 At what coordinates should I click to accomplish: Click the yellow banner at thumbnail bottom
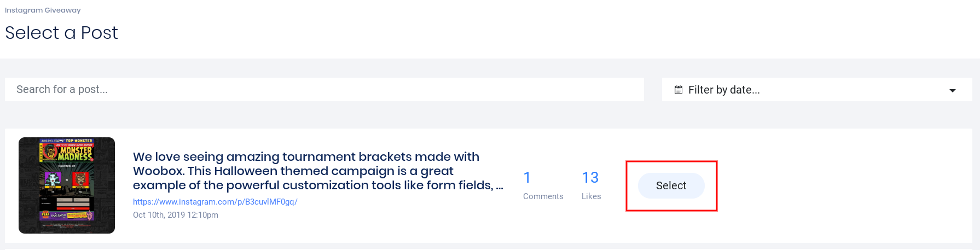pyautogui.click(x=67, y=215)
